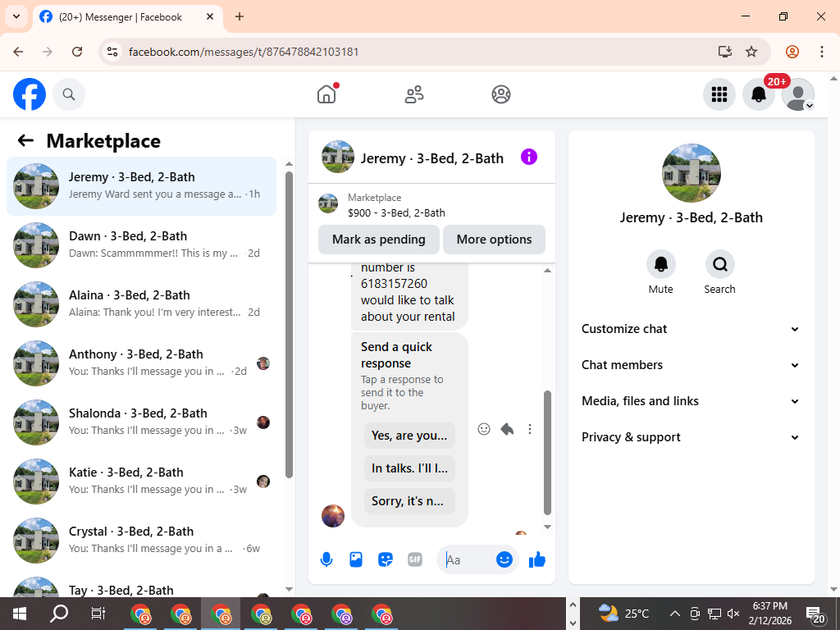This screenshot has width=840, height=630.
Task: Search in conversation using the Search icon
Action: pyautogui.click(x=720, y=264)
